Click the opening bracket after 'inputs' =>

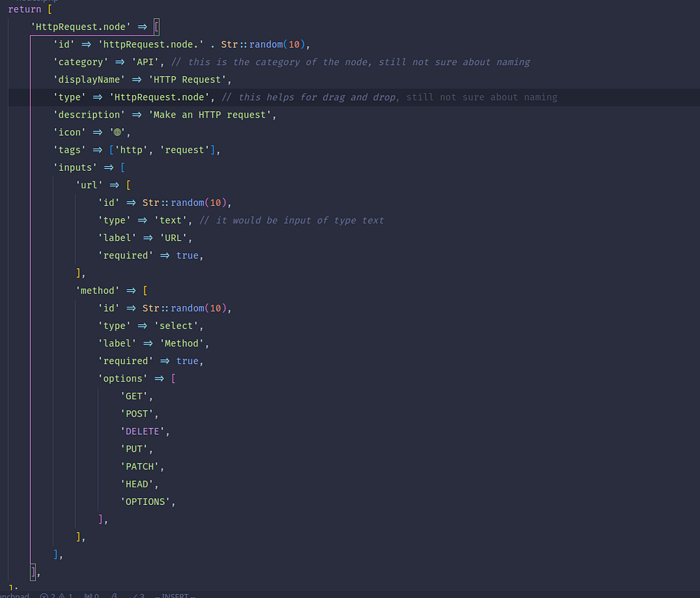pyautogui.click(x=122, y=167)
